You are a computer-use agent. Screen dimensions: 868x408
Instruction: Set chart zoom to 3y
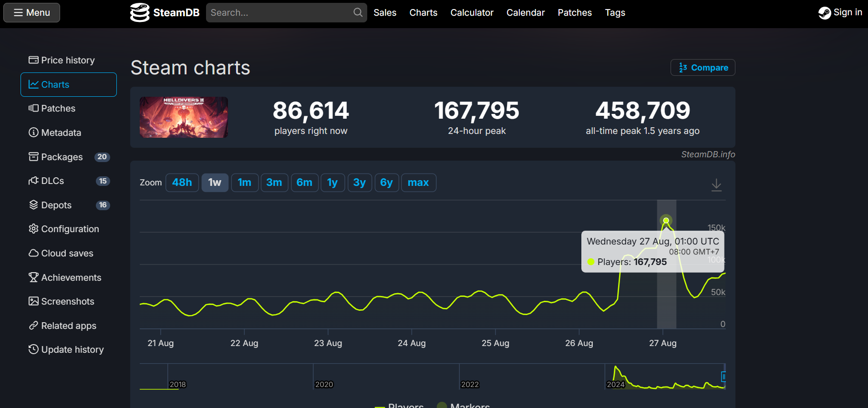360,183
